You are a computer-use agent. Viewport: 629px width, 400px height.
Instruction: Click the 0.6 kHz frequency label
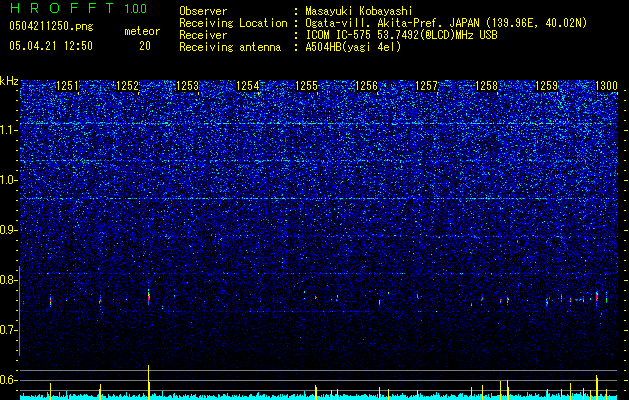click(9, 380)
